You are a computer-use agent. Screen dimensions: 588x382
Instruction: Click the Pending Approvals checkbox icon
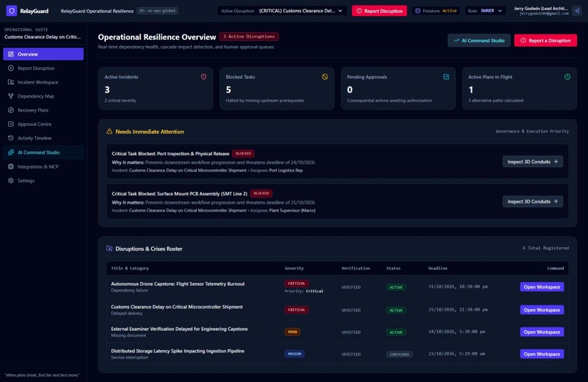446,77
